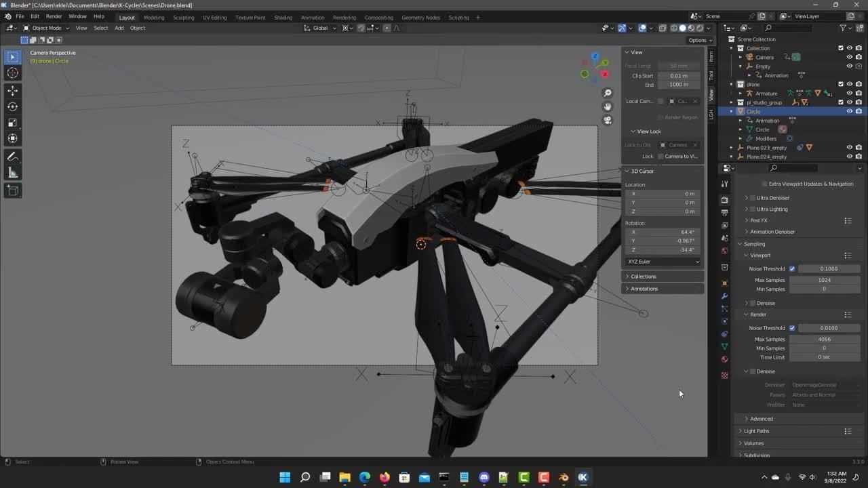Select the Move tool in the toolbar
868x488 pixels.
(x=12, y=89)
